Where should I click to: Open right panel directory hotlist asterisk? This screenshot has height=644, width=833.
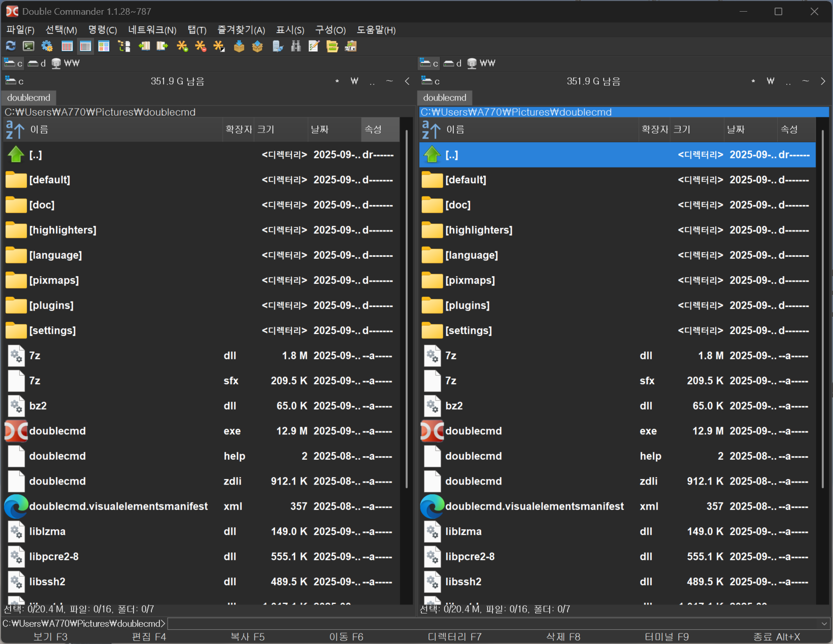[x=753, y=81]
